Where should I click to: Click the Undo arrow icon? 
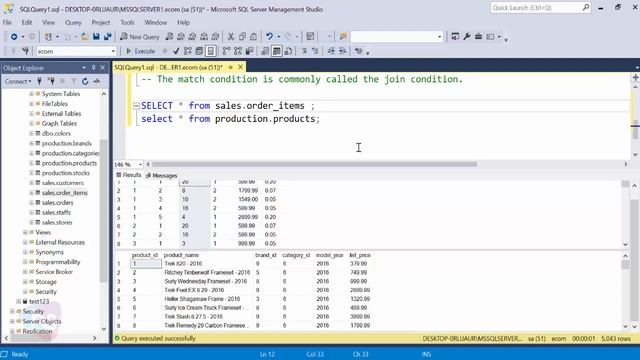269,37
